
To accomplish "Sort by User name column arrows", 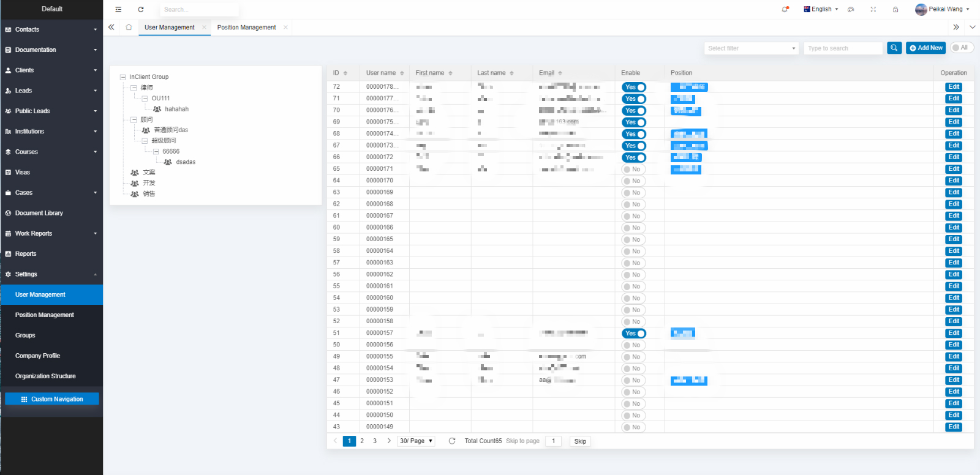I will 402,73.
